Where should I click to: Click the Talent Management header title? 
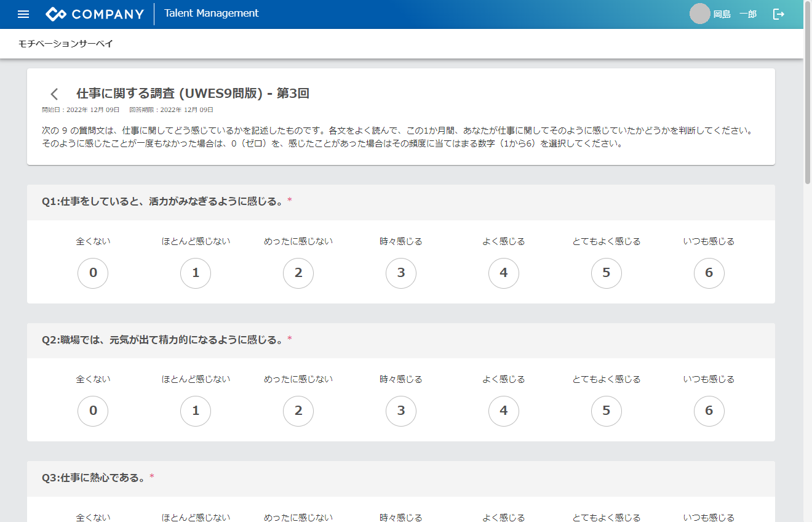tap(212, 14)
